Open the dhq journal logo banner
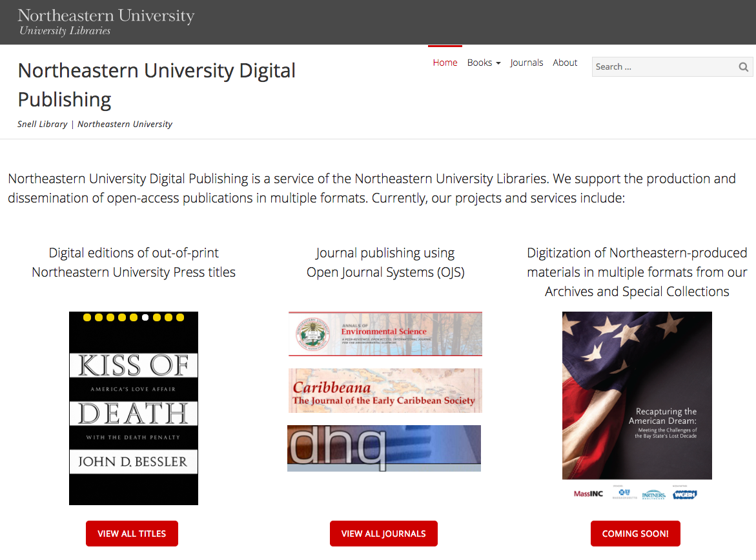Image resolution: width=756 pixels, height=560 pixels. click(384, 448)
